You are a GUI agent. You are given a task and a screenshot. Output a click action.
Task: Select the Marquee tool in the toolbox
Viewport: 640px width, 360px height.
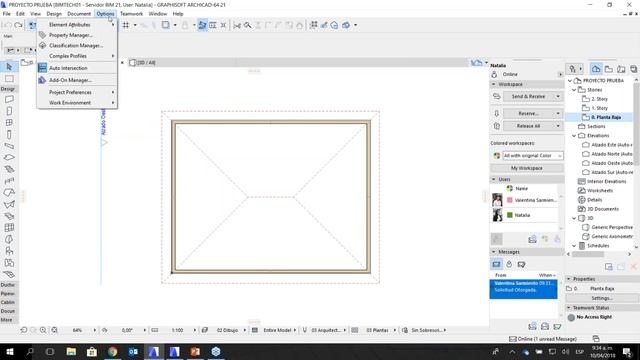[9, 78]
